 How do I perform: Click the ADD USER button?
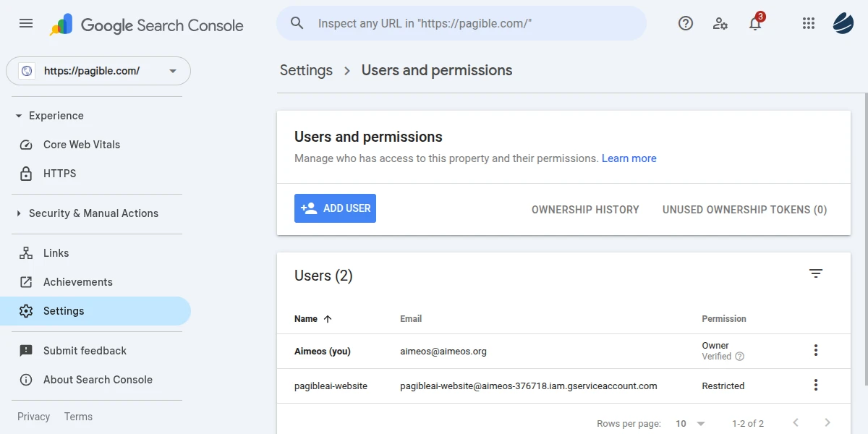pos(335,208)
